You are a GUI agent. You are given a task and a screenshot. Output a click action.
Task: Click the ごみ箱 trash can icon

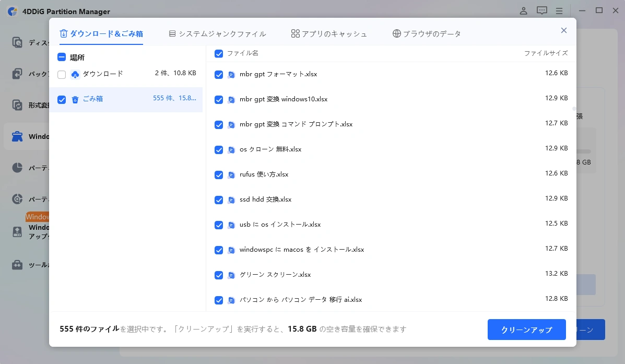[x=75, y=100]
